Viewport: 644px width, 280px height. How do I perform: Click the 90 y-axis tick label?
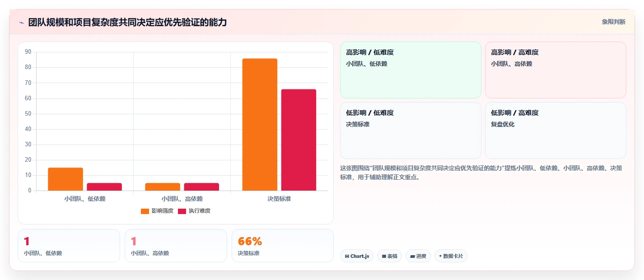pos(28,52)
